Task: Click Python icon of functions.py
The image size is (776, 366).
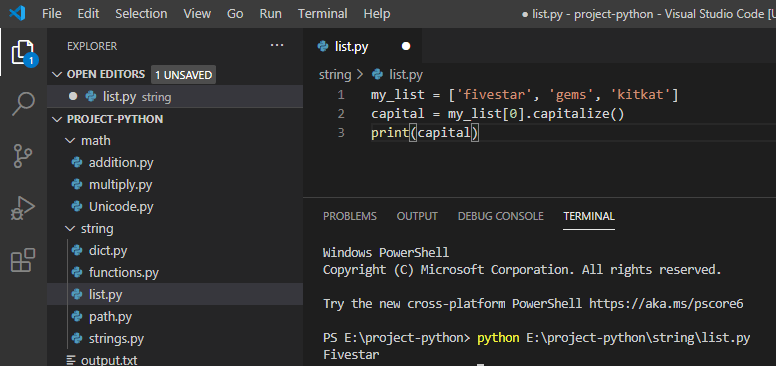Action: coord(77,272)
